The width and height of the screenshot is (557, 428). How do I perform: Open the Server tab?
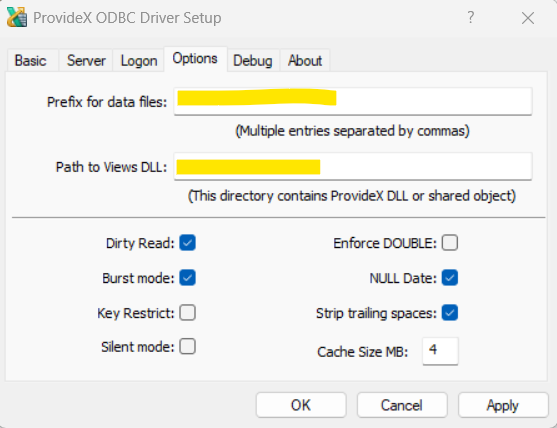86,60
